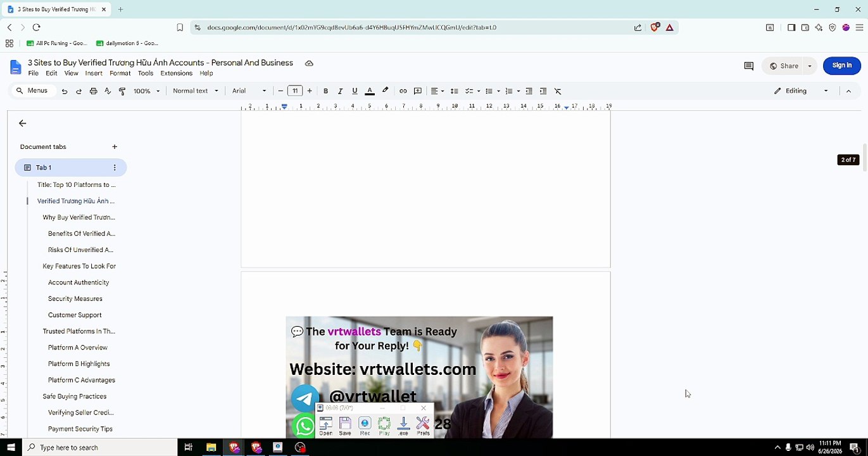Increase font size with plus button
The width and height of the screenshot is (868, 456).
click(310, 91)
